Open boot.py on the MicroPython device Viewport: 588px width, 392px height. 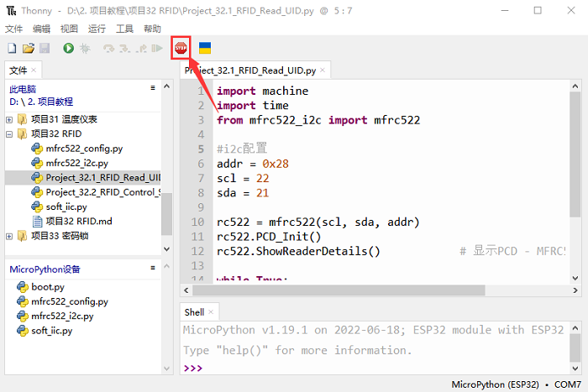coord(47,287)
